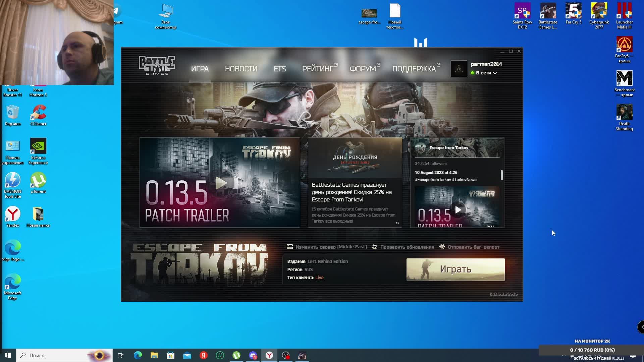The height and width of the screenshot is (362, 644).
Task: Expand the birthday news article double-arrow
Action: click(x=397, y=223)
